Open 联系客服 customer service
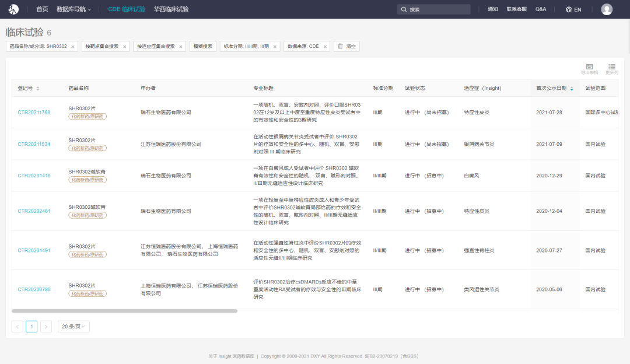 click(517, 9)
